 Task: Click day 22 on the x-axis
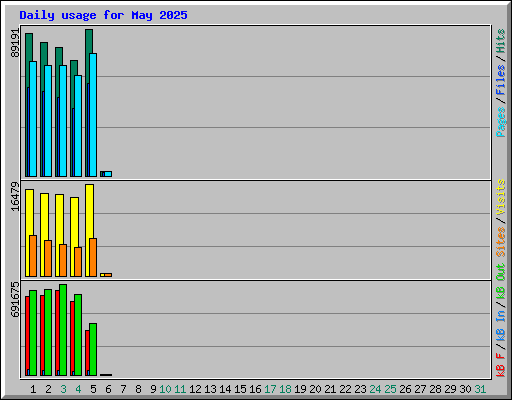pos(345,389)
